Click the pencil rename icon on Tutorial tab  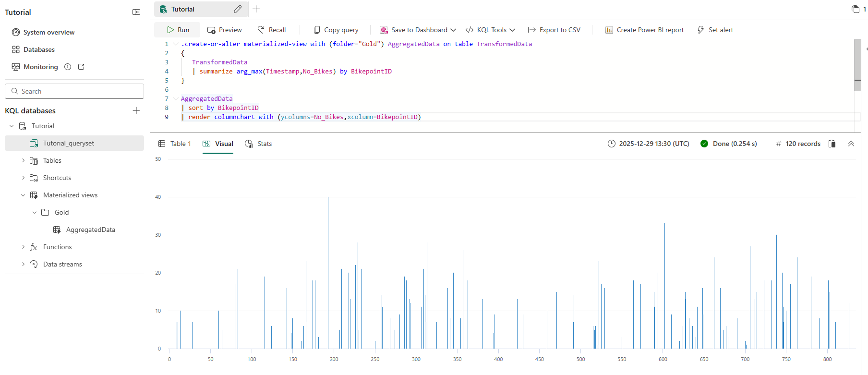click(x=238, y=9)
